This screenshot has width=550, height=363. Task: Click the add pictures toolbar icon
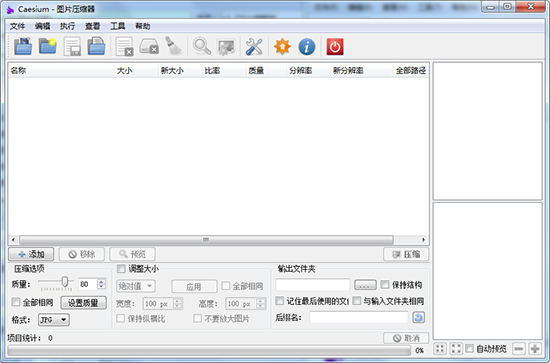(23, 46)
